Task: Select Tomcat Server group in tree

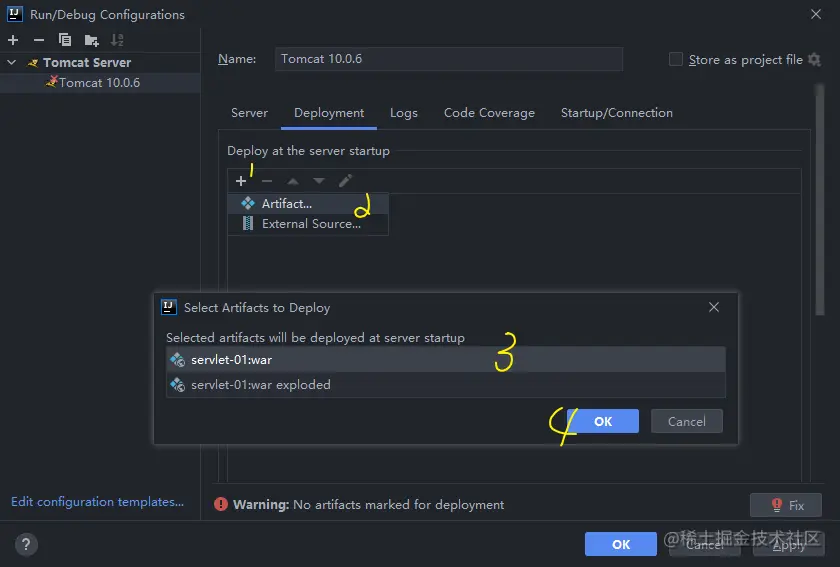Action: coord(87,62)
